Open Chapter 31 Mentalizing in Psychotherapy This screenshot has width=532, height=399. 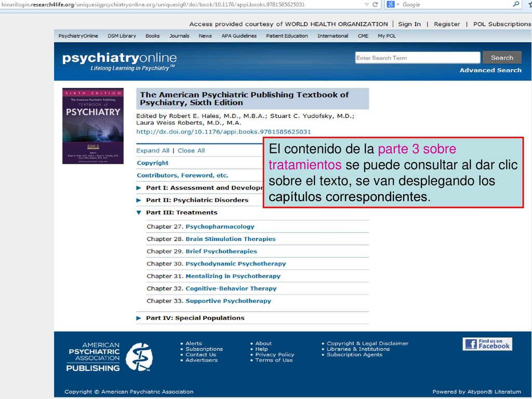click(233, 276)
